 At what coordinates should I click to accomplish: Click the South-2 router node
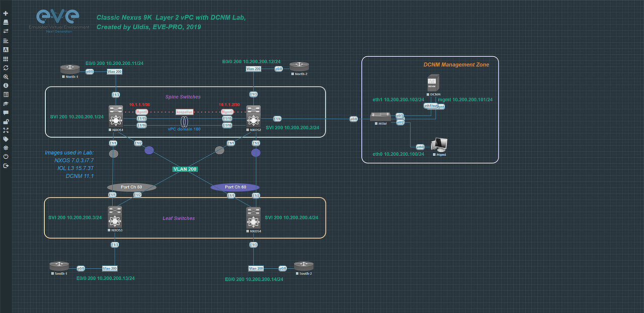pyautogui.click(x=303, y=266)
